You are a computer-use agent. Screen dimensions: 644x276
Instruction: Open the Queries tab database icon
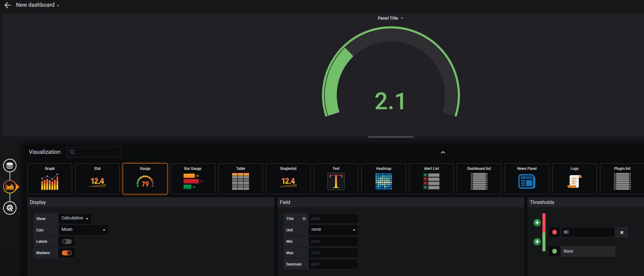point(10,166)
